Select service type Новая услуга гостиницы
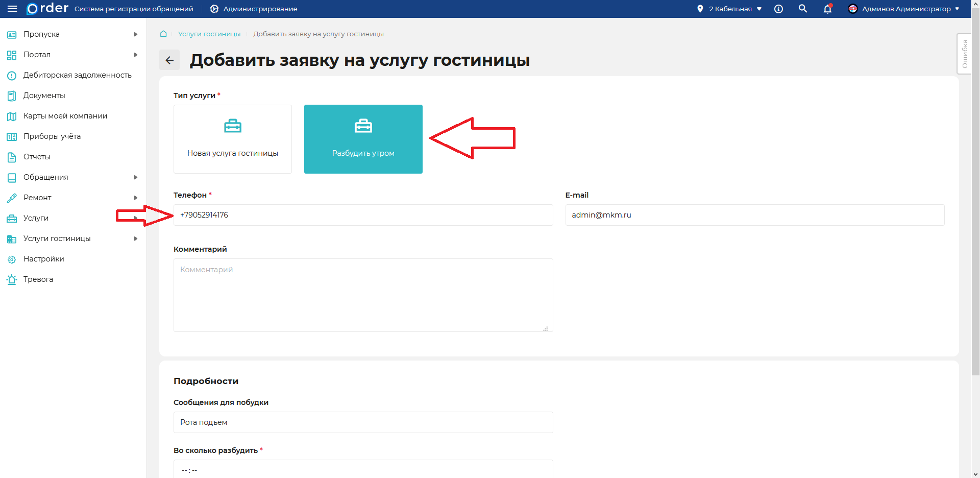Image resolution: width=980 pixels, height=478 pixels. point(232,139)
